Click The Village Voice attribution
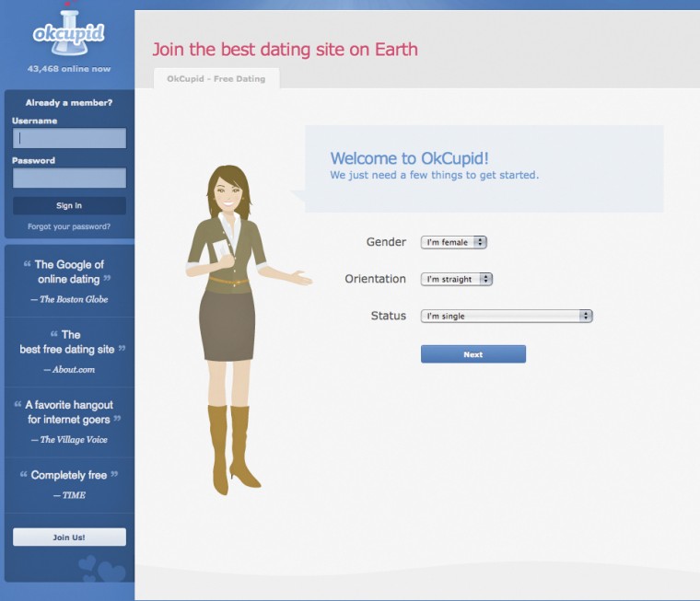This screenshot has width=700, height=601. [x=69, y=440]
